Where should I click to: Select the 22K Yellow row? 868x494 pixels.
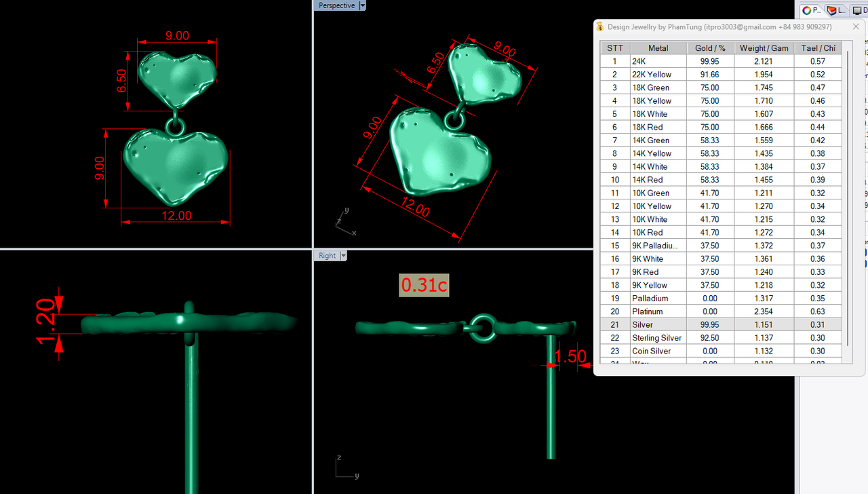[x=722, y=75]
